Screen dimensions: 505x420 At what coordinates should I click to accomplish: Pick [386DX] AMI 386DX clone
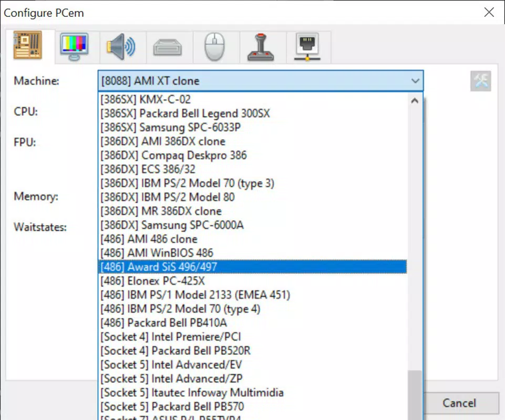pos(252,141)
